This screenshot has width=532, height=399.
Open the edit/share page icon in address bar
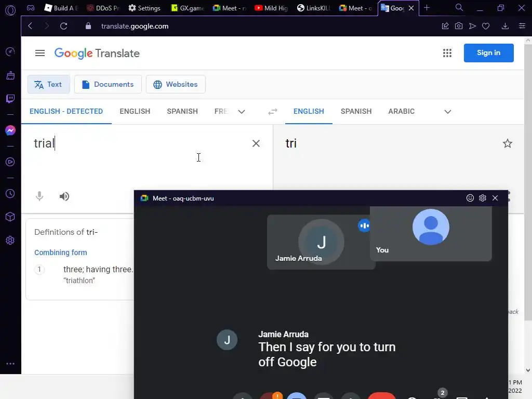445,26
